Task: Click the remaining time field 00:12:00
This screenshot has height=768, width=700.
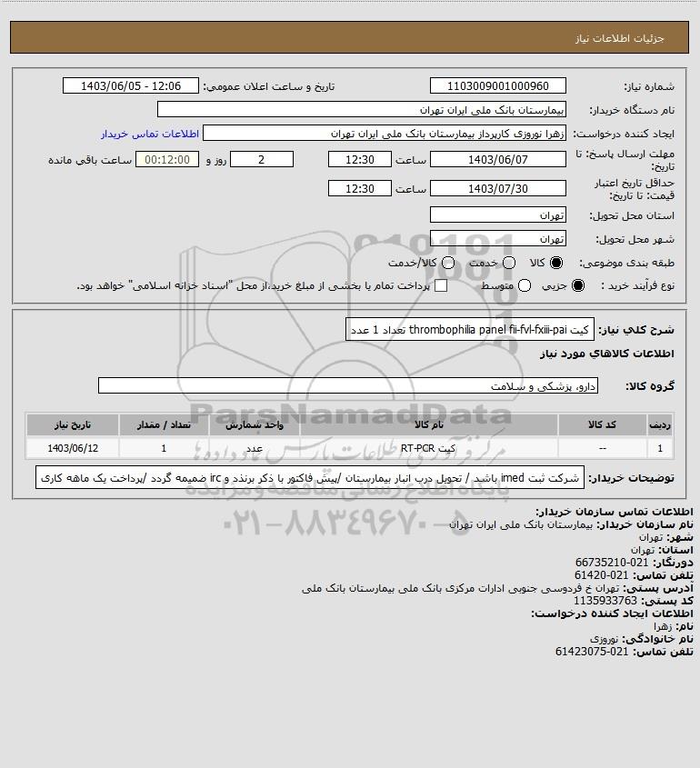Action: click(167, 160)
